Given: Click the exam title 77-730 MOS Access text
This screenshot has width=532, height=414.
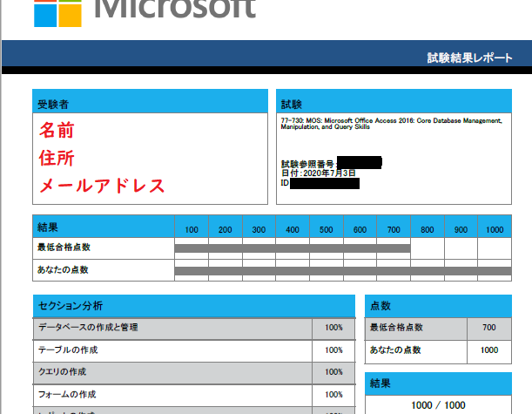Looking at the screenshot, I should tap(391, 124).
